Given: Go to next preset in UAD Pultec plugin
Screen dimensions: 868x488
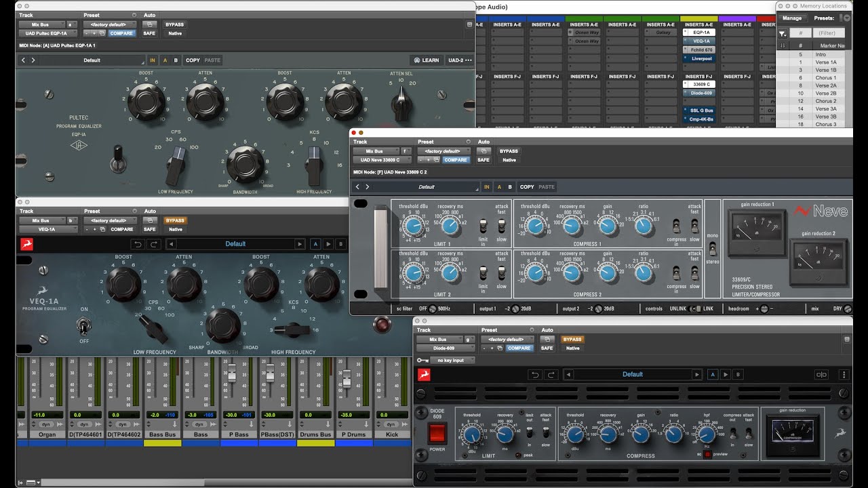Looking at the screenshot, I should (x=33, y=60).
